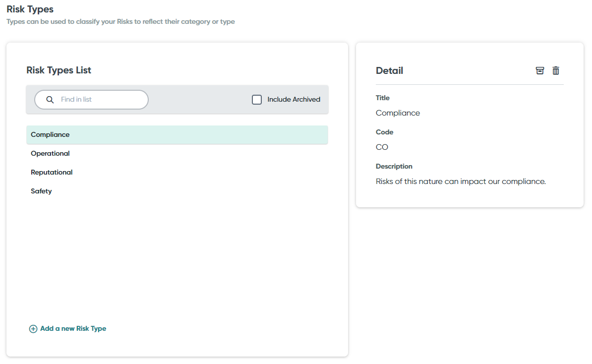The width and height of the screenshot is (592, 364).
Task: Select the Reputational risk type
Action: 52,172
